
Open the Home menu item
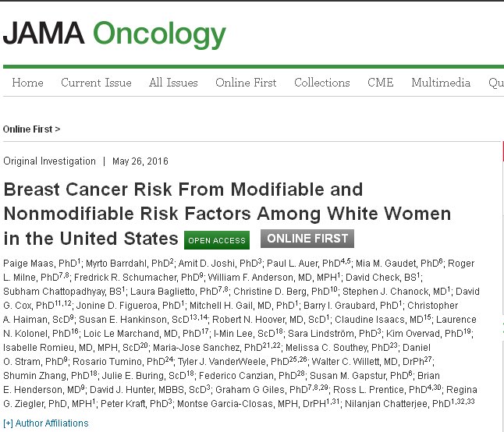pyautogui.click(x=27, y=83)
